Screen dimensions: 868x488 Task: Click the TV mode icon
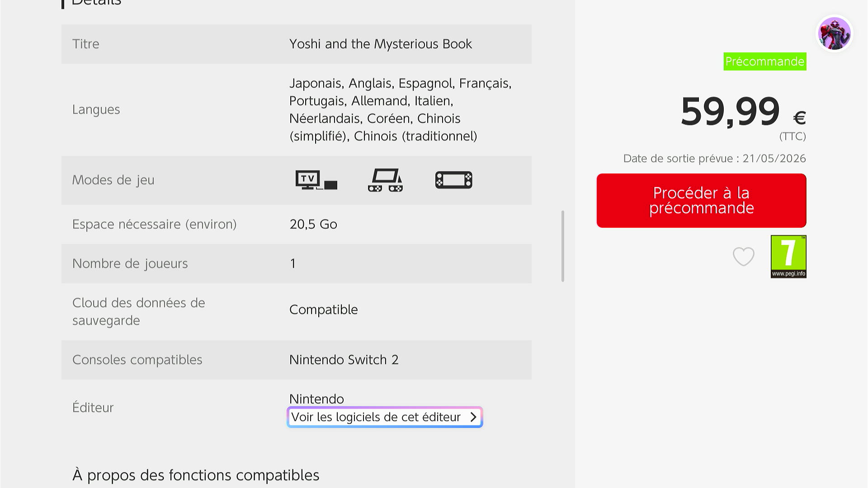(316, 180)
